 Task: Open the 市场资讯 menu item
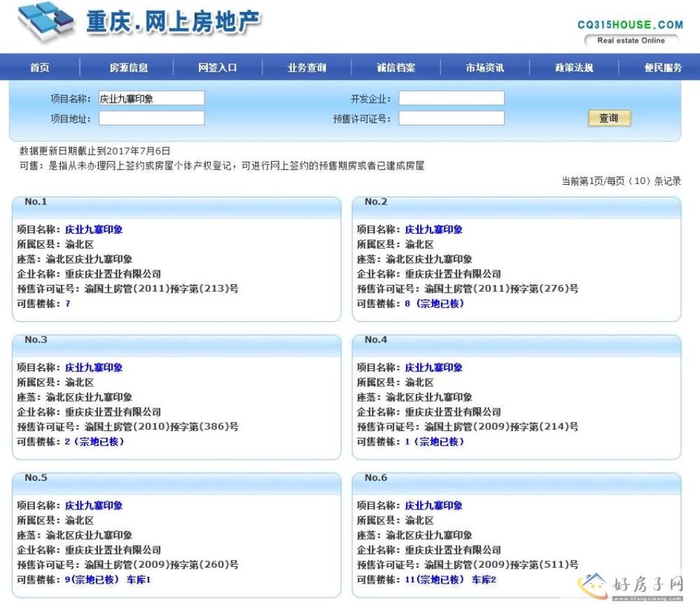click(485, 67)
